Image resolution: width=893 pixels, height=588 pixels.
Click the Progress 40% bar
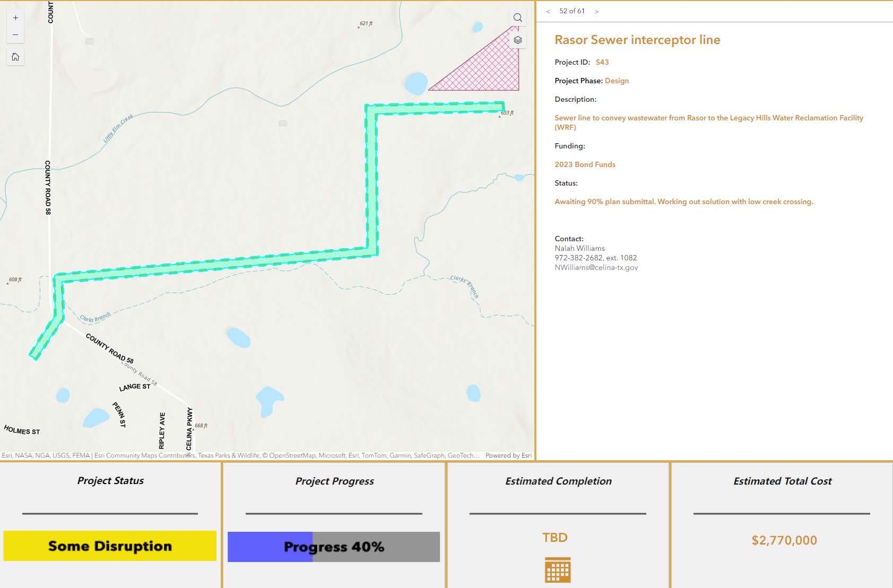click(334, 547)
